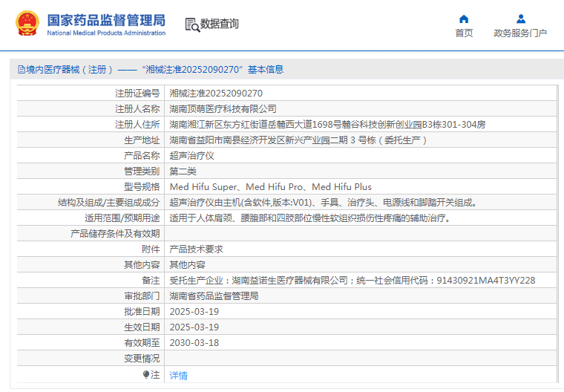Viewport: 564px width, 392px height.
Task: Select effective date value in 生效日期 row
Action: (x=194, y=327)
